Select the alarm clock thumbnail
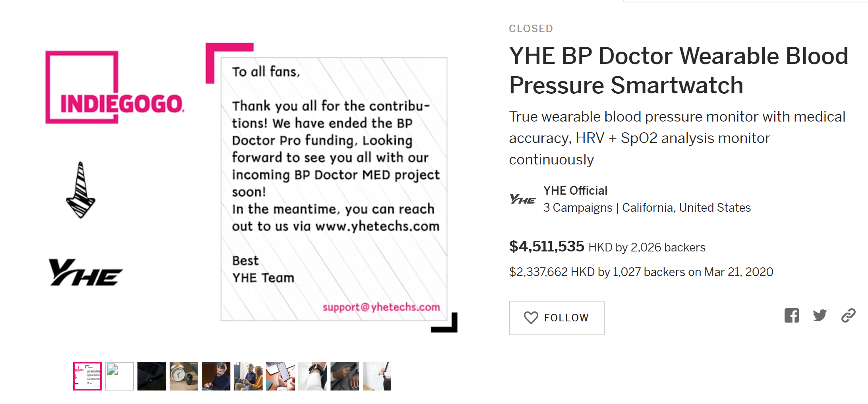Image resolution: width=868 pixels, height=404 pixels. (x=184, y=376)
